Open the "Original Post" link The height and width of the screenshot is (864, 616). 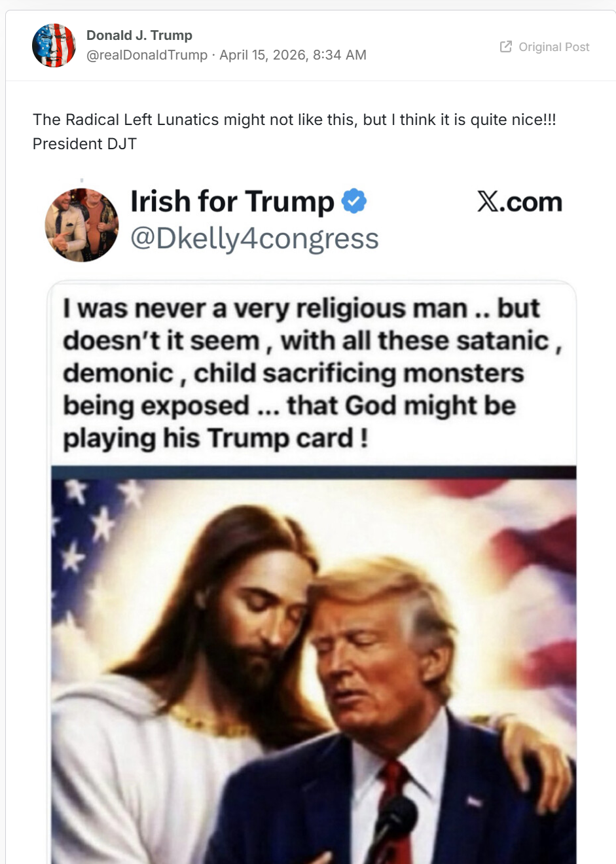(554, 47)
